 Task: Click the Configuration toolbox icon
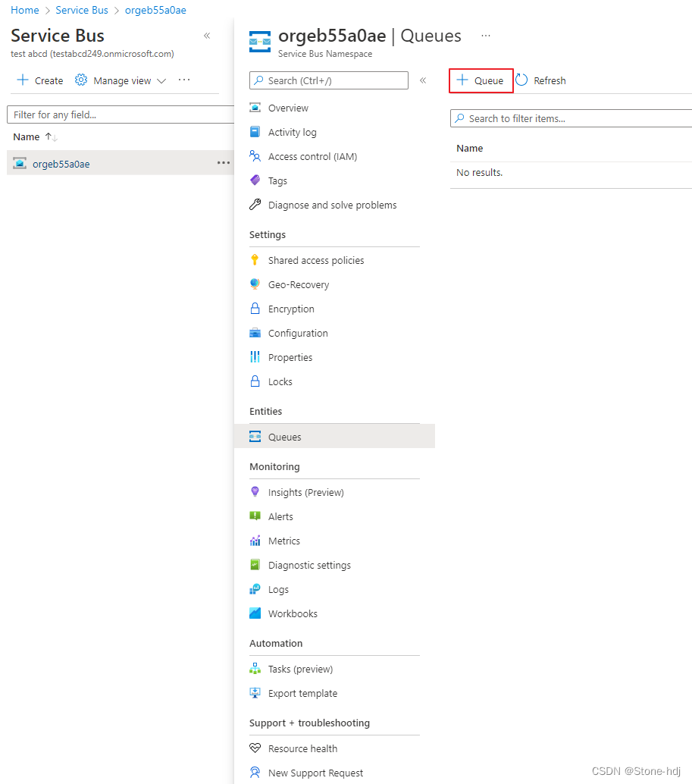click(255, 333)
